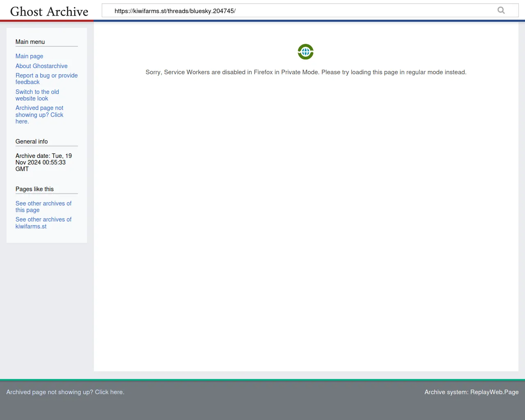Click the Archive date text in sidebar
This screenshot has width=525, height=420.
pos(43,162)
